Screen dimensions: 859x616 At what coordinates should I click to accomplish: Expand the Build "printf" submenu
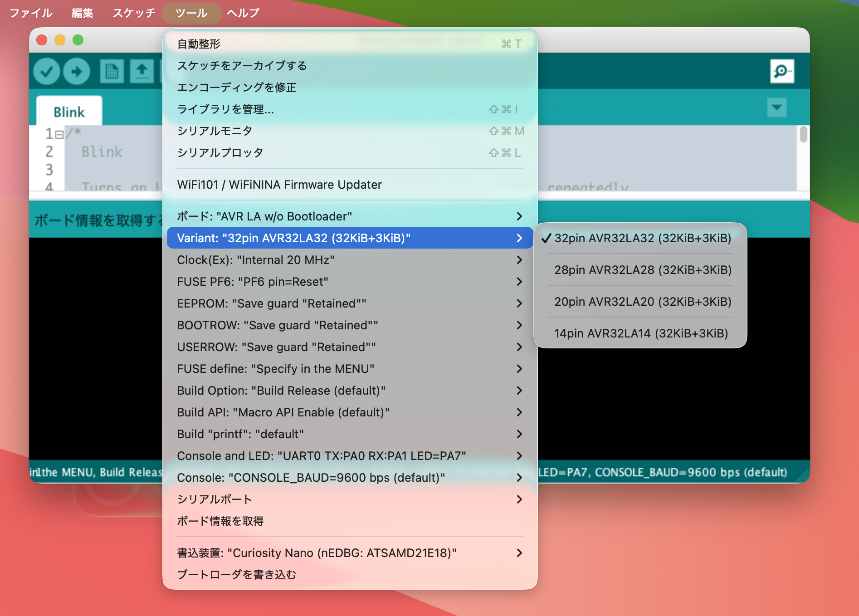point(350,434)
